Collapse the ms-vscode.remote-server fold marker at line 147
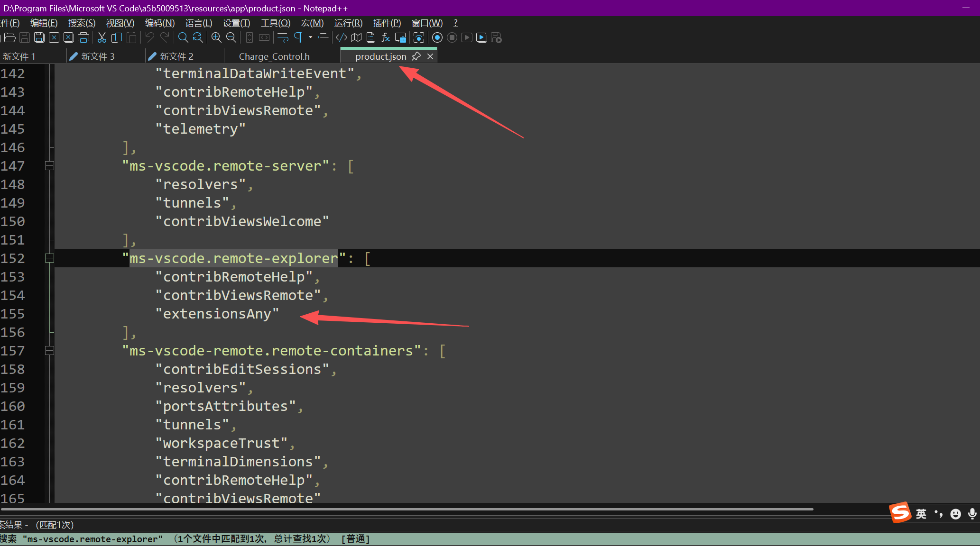Image resolution: width=980 pixels, height=546 pixels. 49,166
